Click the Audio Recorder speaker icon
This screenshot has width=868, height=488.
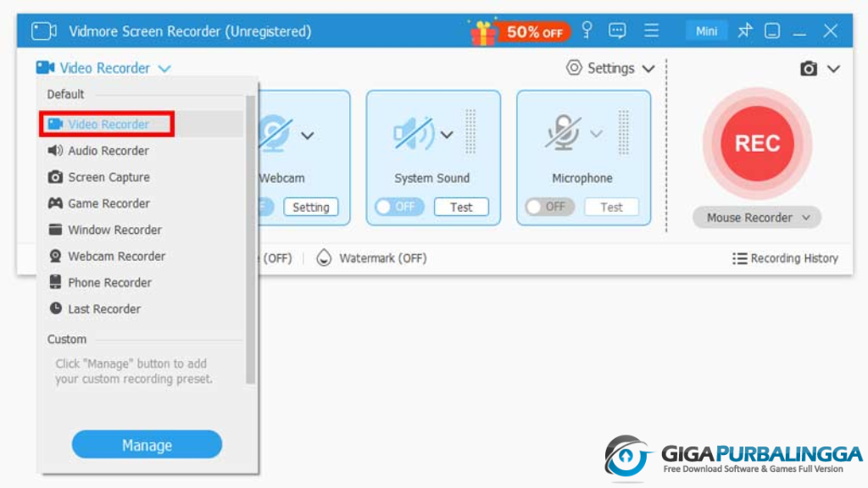[55, 151]
